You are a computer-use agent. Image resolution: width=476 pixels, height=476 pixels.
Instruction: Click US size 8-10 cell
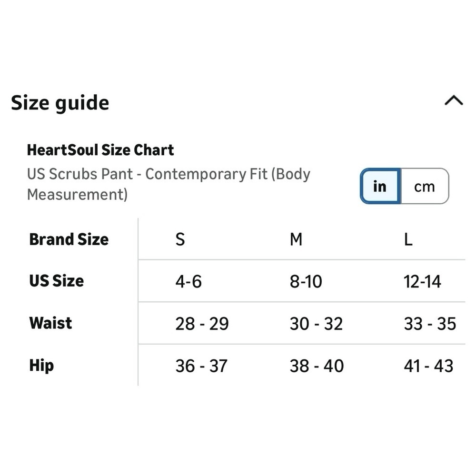point(306,281)
